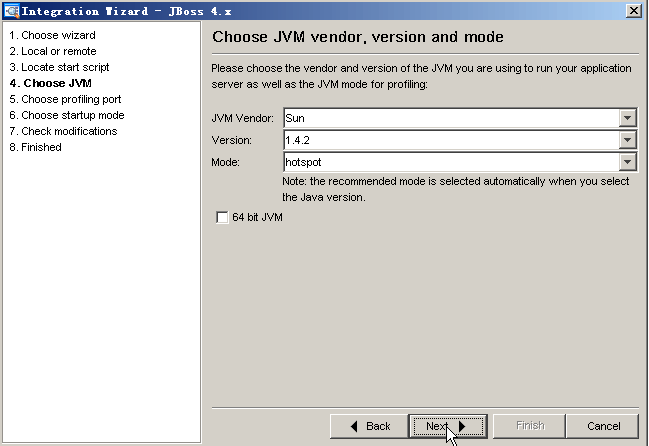Open the Mode dropdown arrow
Screen dimensions: 649x446
coord(627,162)
